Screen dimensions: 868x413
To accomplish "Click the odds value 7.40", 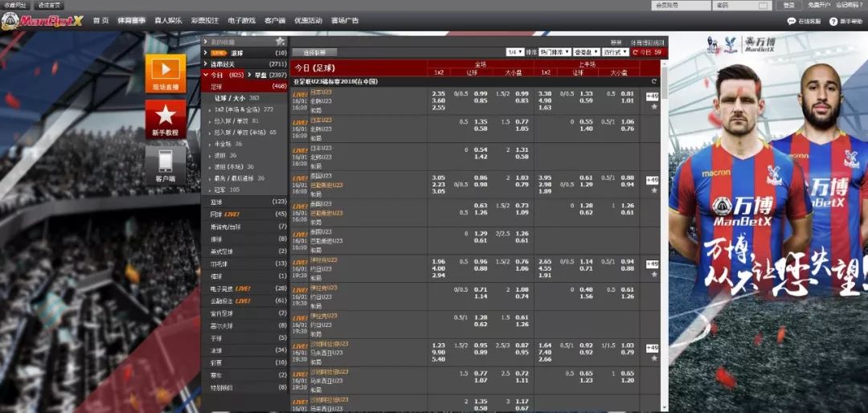I will [x=545, y=352].
